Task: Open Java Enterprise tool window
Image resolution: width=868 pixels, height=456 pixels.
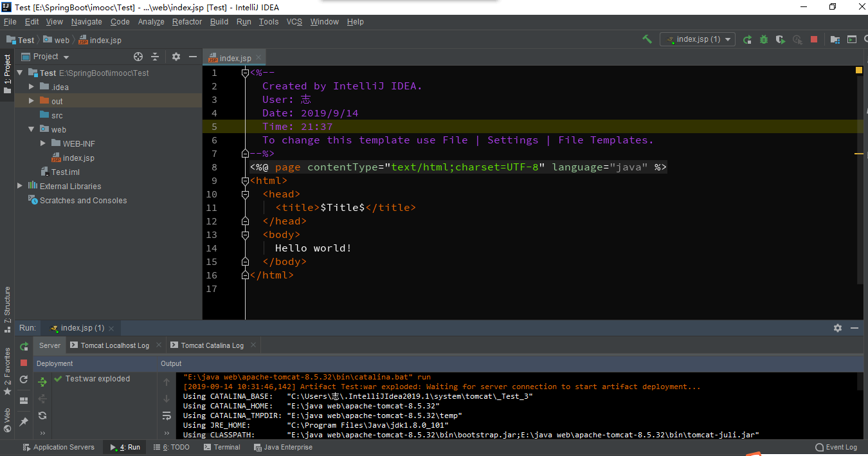Action: 282,448
